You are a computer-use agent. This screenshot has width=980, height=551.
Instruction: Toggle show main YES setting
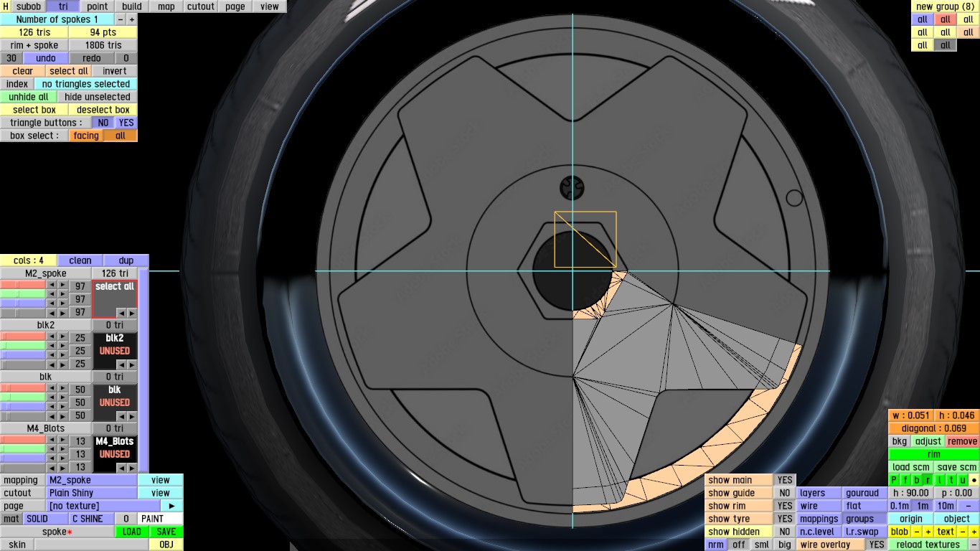pyautogui.click(x=785, y=480)
